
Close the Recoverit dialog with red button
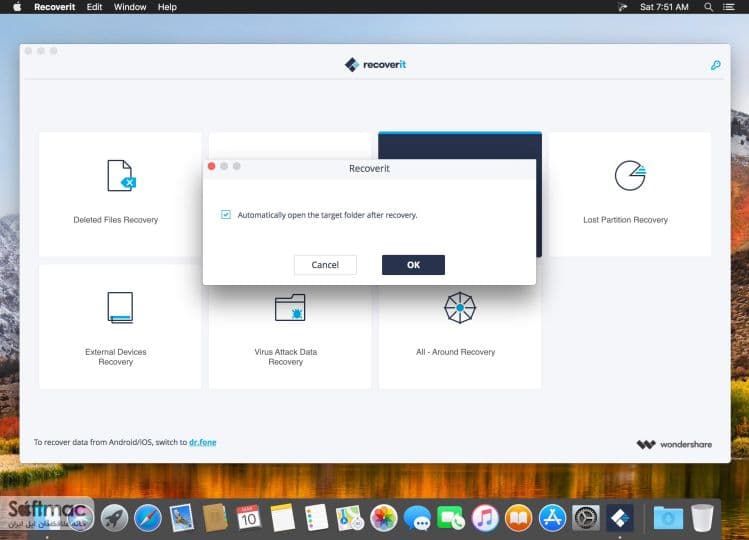tap(212, 166)
